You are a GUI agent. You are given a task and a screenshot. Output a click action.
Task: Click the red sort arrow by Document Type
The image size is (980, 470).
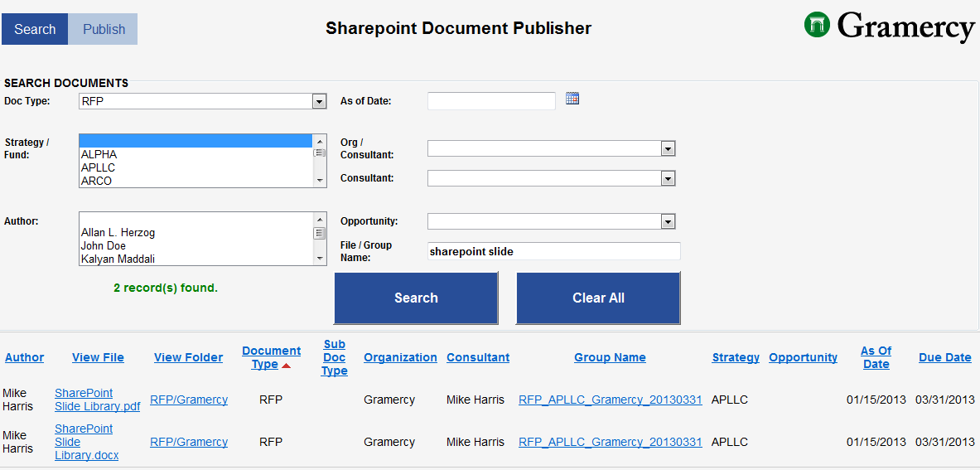[x=287, y=366]
